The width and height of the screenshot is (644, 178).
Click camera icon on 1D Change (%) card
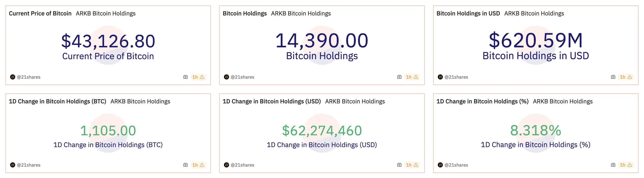[613, 165]
